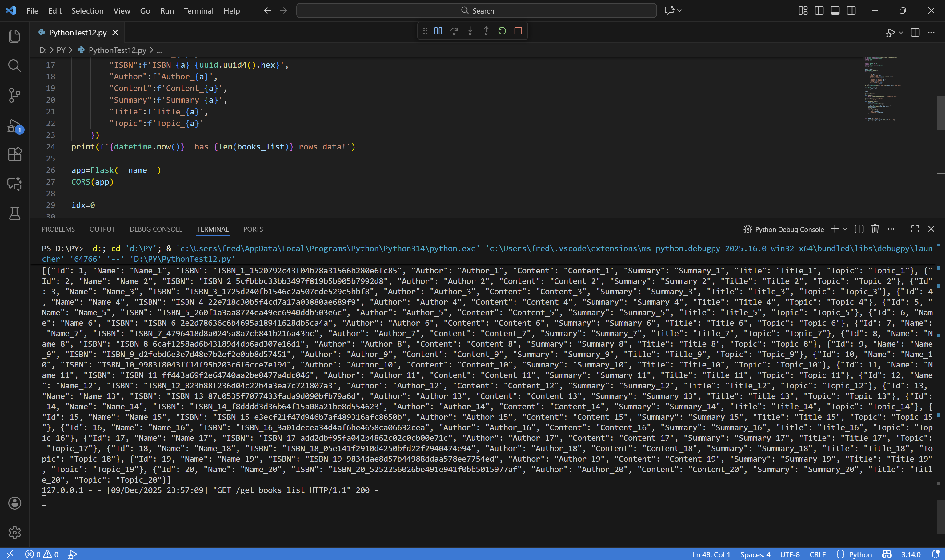
Task: Click the Python language mode in status bar
Action: [860, 554]
